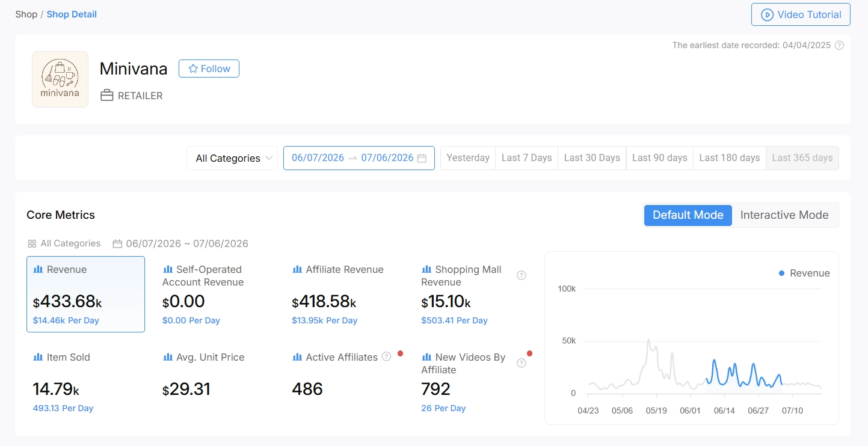868x446 pixels.
Task: Go to the Shop breadcrumb link
Action: tap(26, 14)
